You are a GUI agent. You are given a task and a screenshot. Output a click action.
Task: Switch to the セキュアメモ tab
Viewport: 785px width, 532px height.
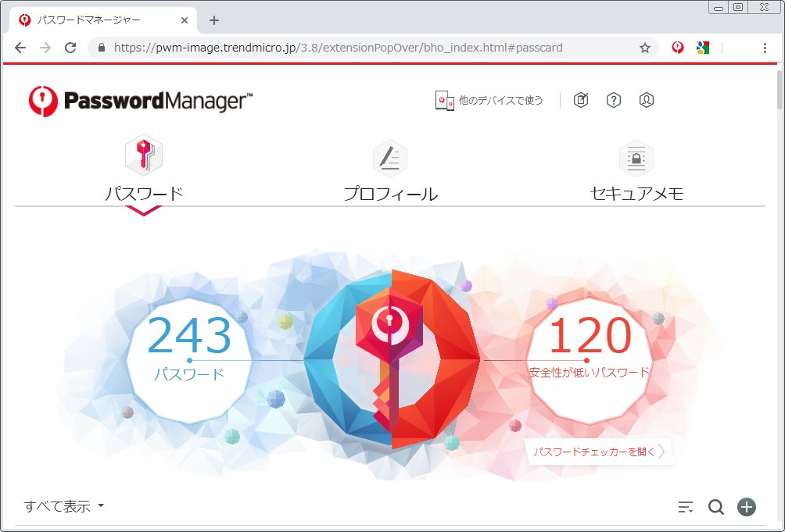(636, 193)
